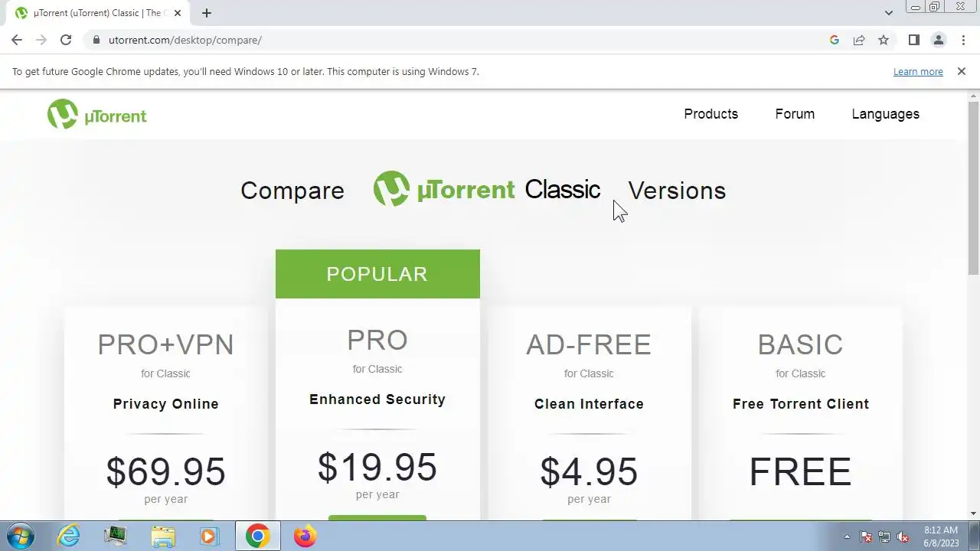Click the site lock icon in address bar

coord(96,40)
